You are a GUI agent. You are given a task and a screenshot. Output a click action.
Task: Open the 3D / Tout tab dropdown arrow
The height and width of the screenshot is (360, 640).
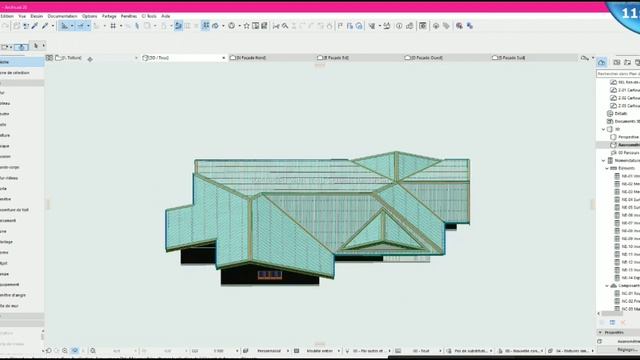tap(224, 58)
